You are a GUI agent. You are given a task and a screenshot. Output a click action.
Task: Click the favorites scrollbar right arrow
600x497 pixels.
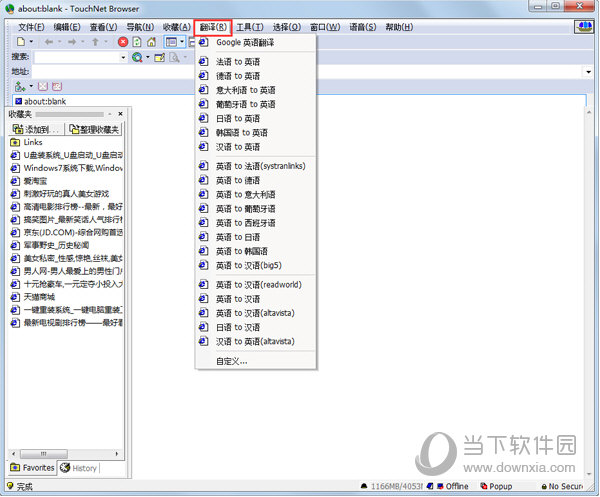117,454
